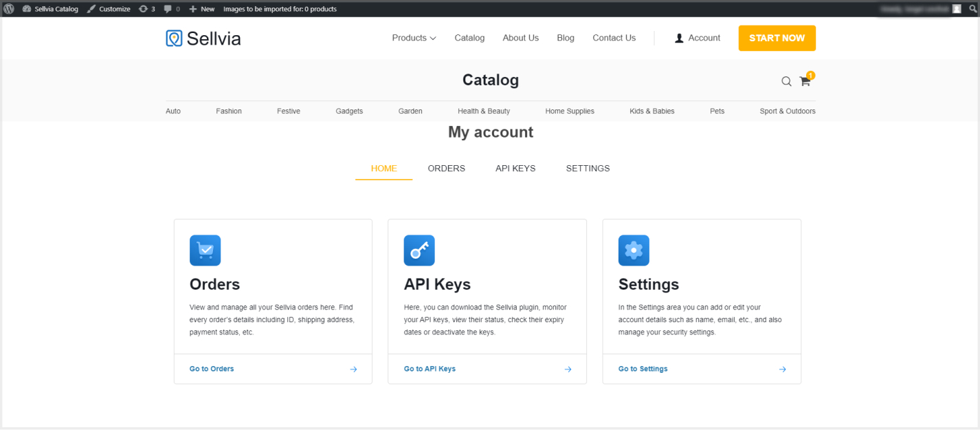Select the Orders cart icon tile
This screenshot has width=980, height=430.
pos(205,250)
